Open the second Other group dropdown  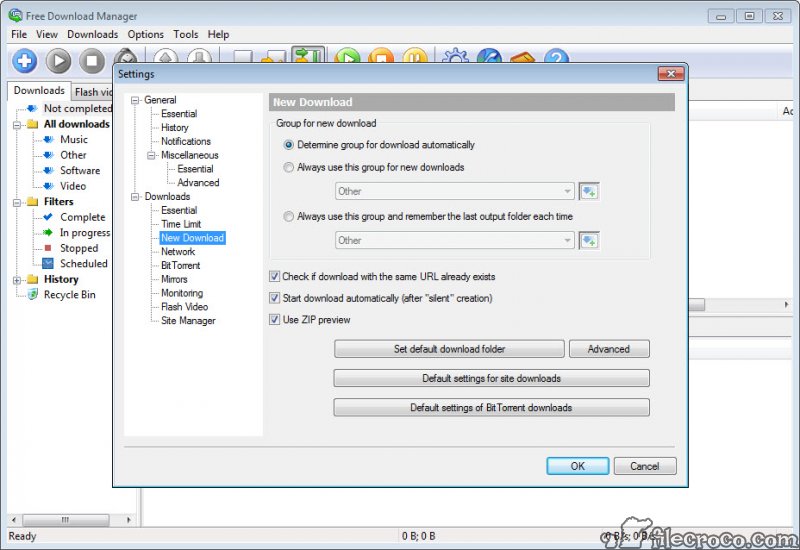(x=455, y=240)
